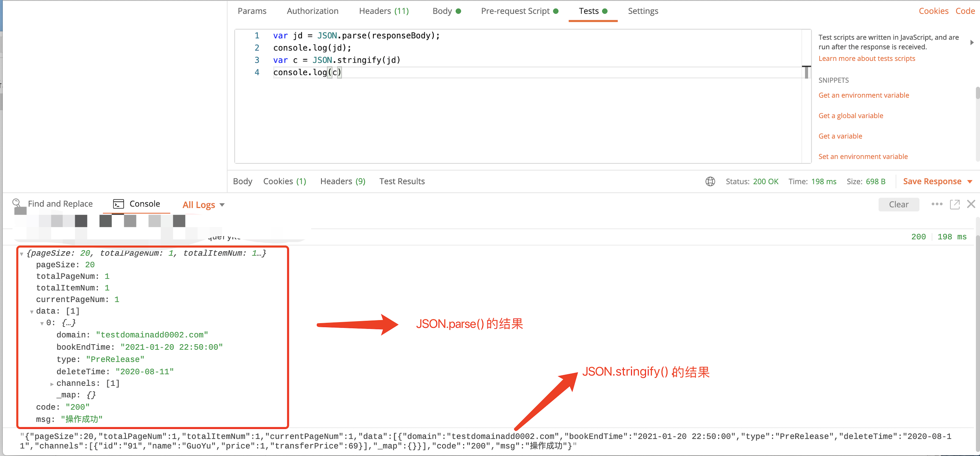Expand the channels array node
Viewport: 980px width, 456px height.
[x=52, y=384]
